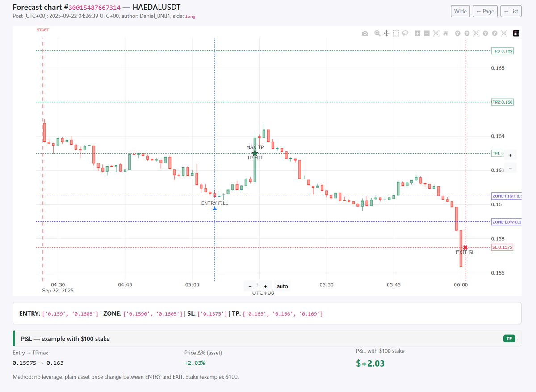Choose the Lasso Select tool

[405, 33]
